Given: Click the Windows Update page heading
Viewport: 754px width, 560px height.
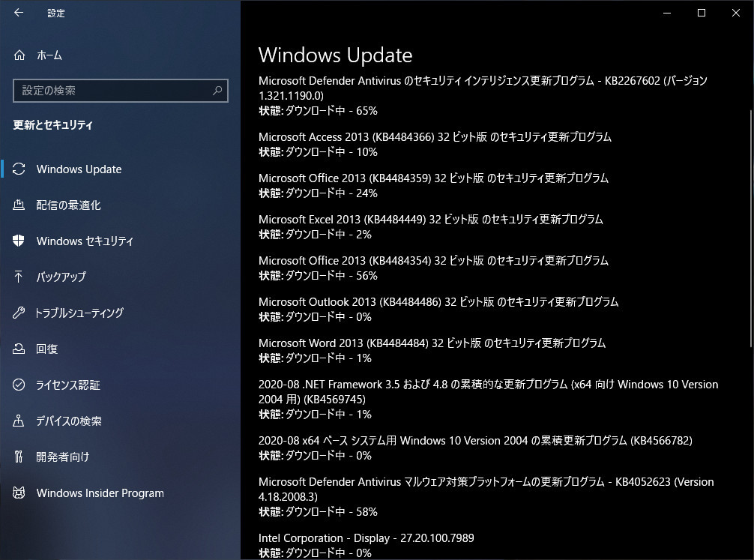Looking at the screenshot, I should (x=335, y=55).
